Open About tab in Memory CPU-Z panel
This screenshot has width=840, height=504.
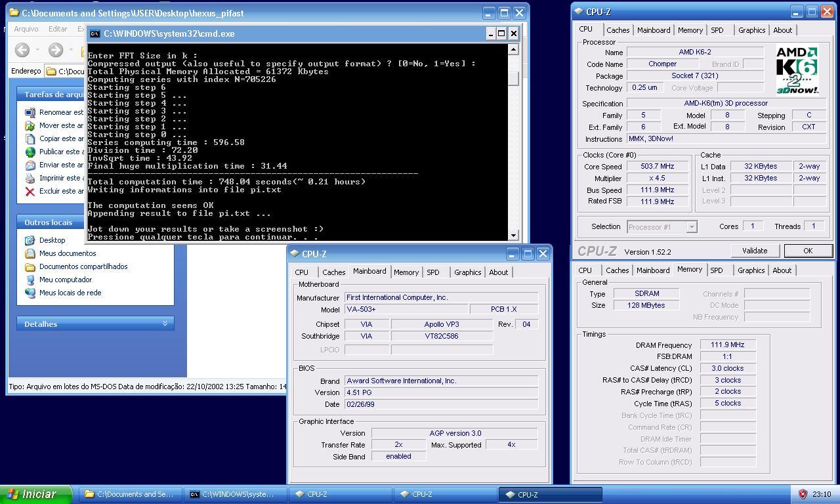[x=782, y=270]
